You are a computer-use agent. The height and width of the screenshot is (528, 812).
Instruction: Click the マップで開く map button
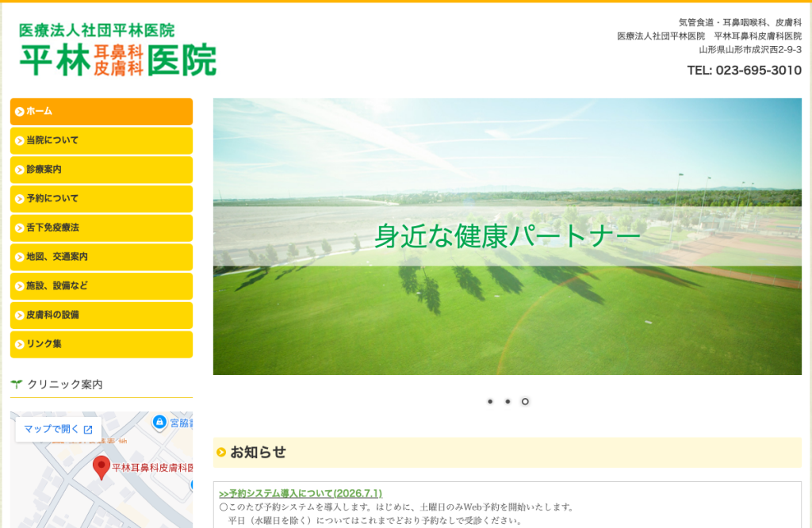(59, 429)
